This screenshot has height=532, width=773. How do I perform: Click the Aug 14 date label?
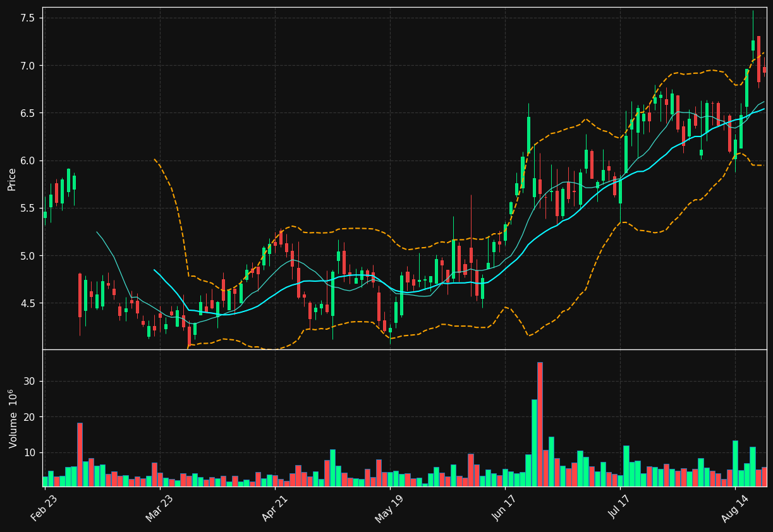pos(734,509)
